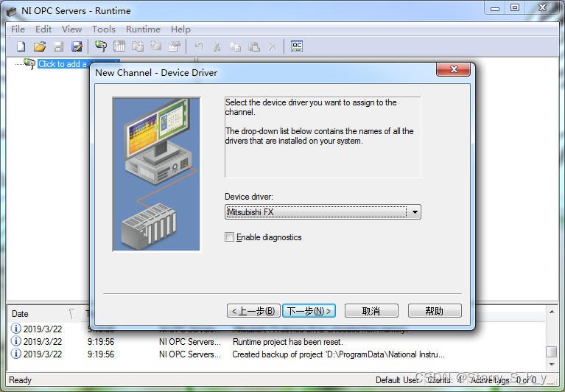
Task: Click info icon of the 9:19:56 Runtime project row
Action: (x=15, y=341)
